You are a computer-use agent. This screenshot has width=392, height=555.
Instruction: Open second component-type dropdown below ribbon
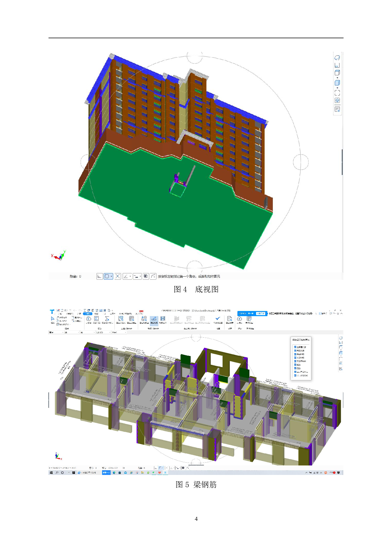tap(72, 332)
